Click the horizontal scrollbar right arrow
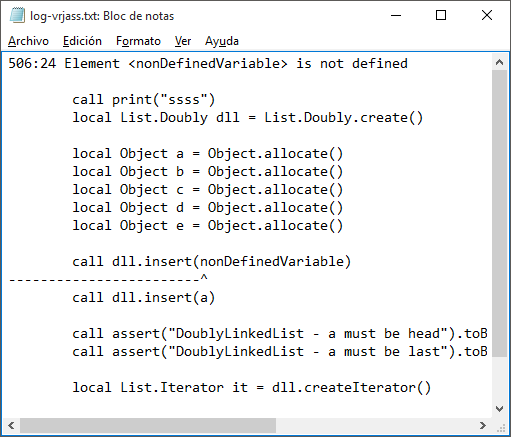Image resolution: width=511 pixels, height=437 pixels. click(x=483, y=425)
